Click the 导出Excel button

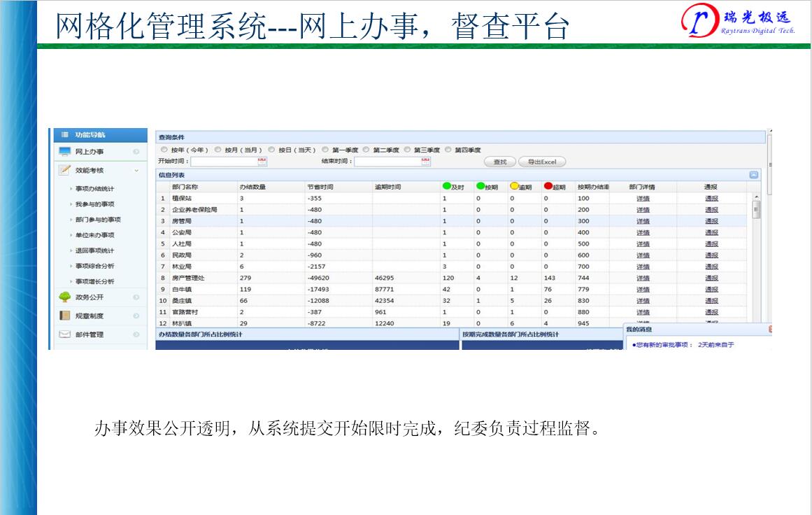click(542, 162)
